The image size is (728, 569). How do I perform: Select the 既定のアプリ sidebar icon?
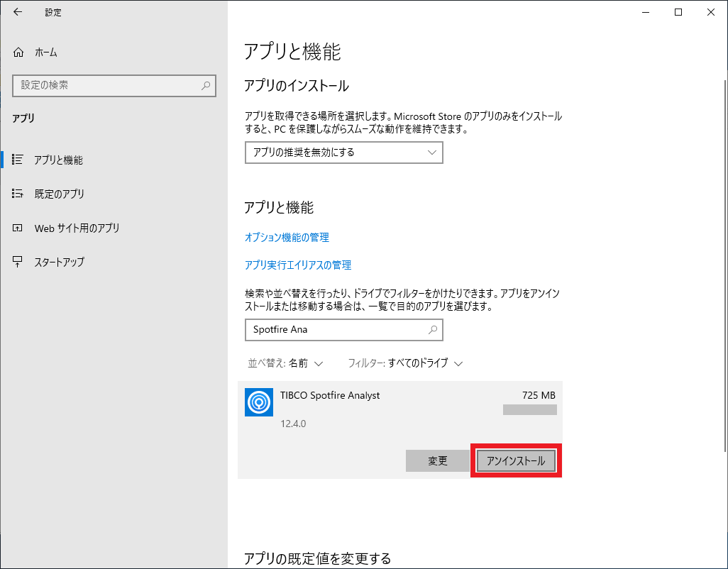pos(18,194)
